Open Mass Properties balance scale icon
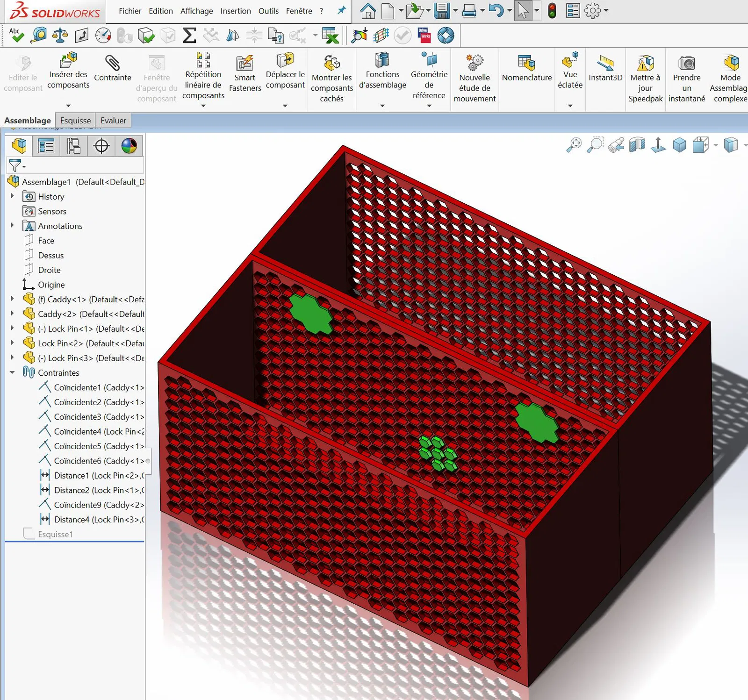748x700 pixels. point(60,36)
